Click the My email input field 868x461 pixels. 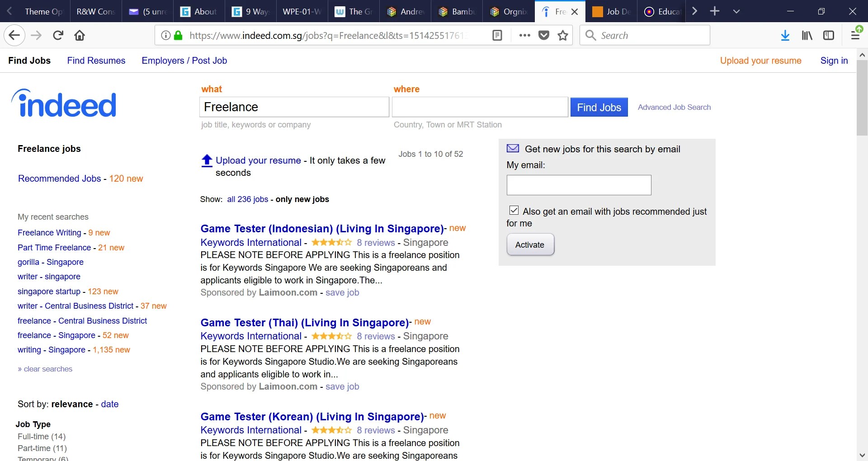[x=579, y=185]
